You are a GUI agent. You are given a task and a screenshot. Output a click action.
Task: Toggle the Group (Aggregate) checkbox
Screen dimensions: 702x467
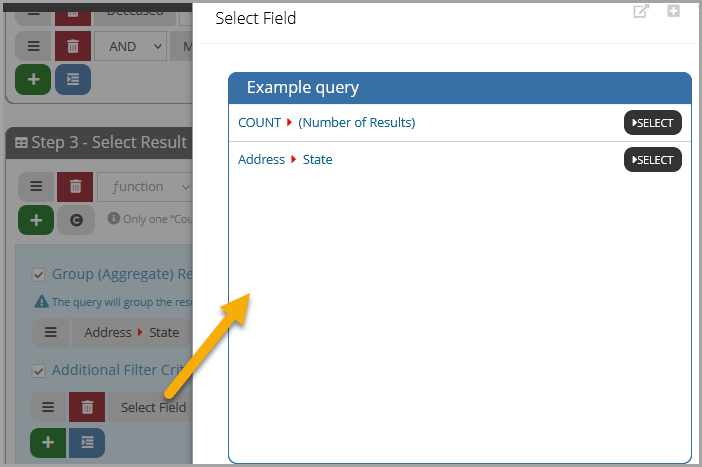[39, 274]
